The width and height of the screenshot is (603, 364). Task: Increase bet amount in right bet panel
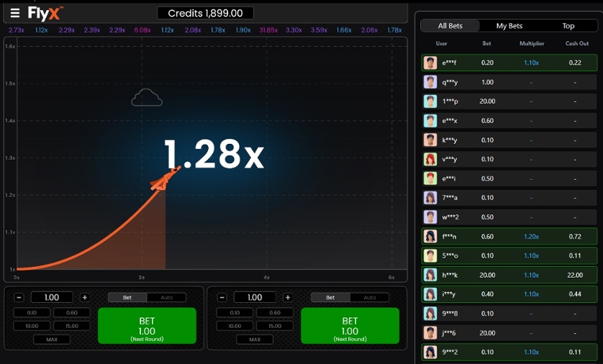coord(287,297)
